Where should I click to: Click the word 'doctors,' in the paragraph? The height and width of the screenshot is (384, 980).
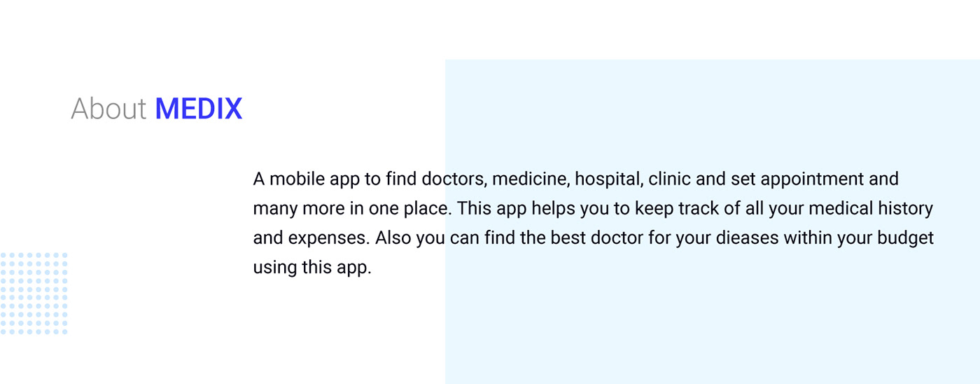[x=454, y=179]
